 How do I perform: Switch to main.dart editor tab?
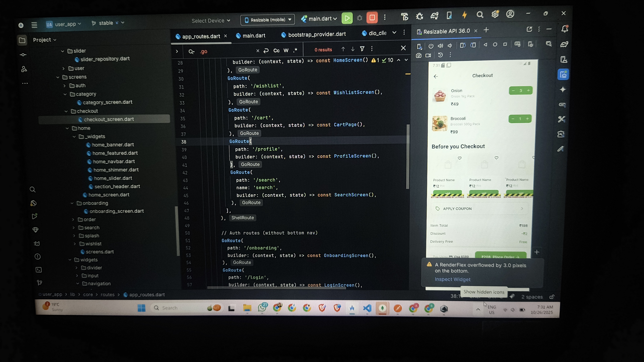(x=253, y=36)
